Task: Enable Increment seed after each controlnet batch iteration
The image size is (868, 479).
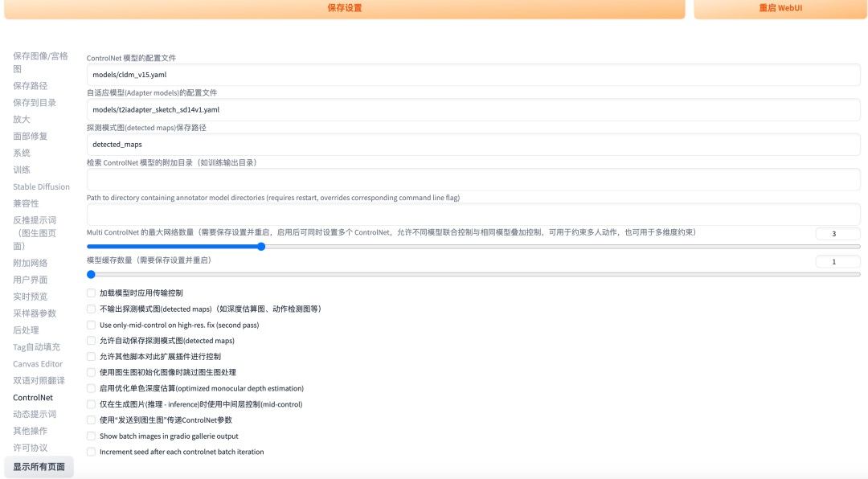Action: [92, 452]
